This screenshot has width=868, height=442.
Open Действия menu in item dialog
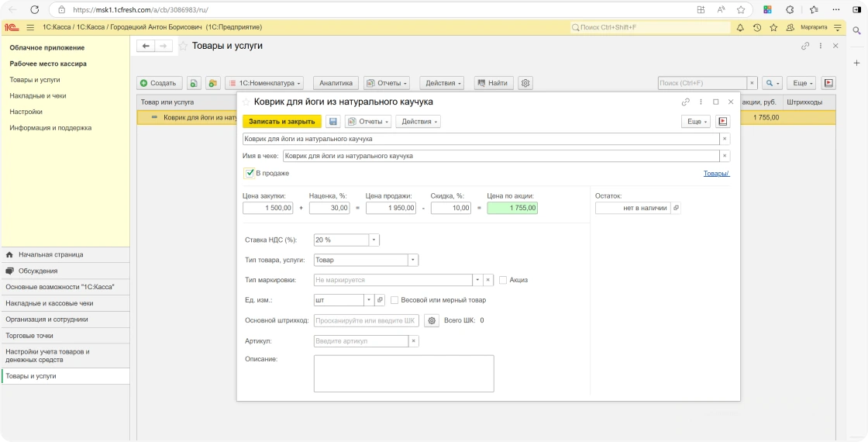pyautogui.click(x=418, y=121)
